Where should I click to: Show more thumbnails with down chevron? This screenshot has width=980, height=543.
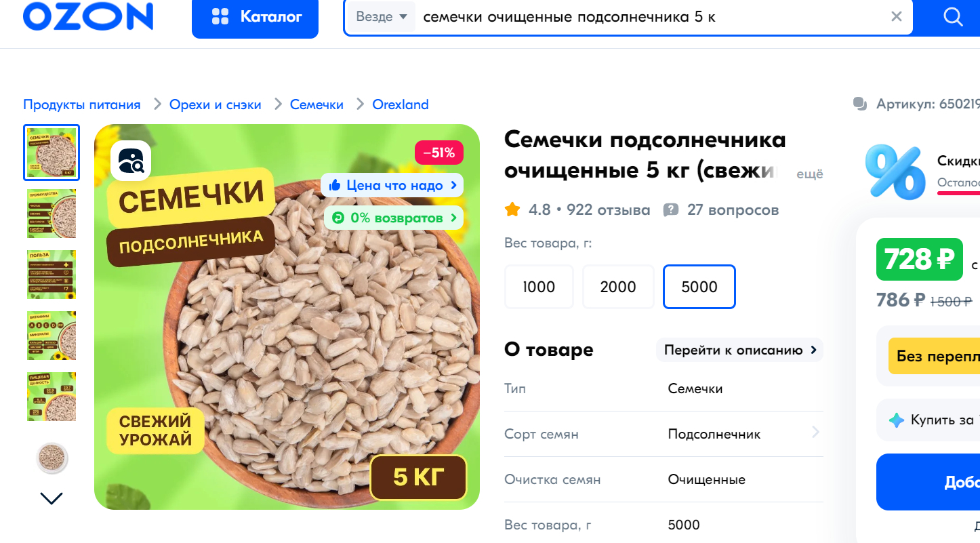coord(52,498)
